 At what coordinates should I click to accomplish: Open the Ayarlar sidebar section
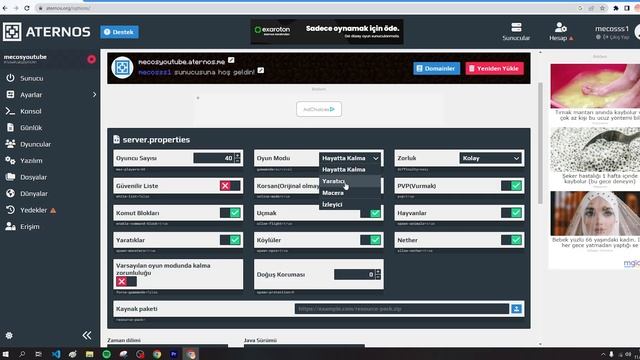(x=31, y=95)
